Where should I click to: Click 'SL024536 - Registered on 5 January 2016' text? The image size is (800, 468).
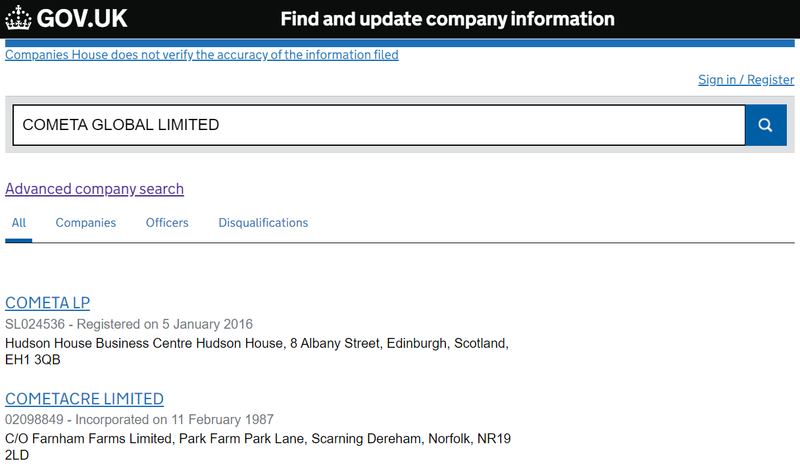click(129, 324)
